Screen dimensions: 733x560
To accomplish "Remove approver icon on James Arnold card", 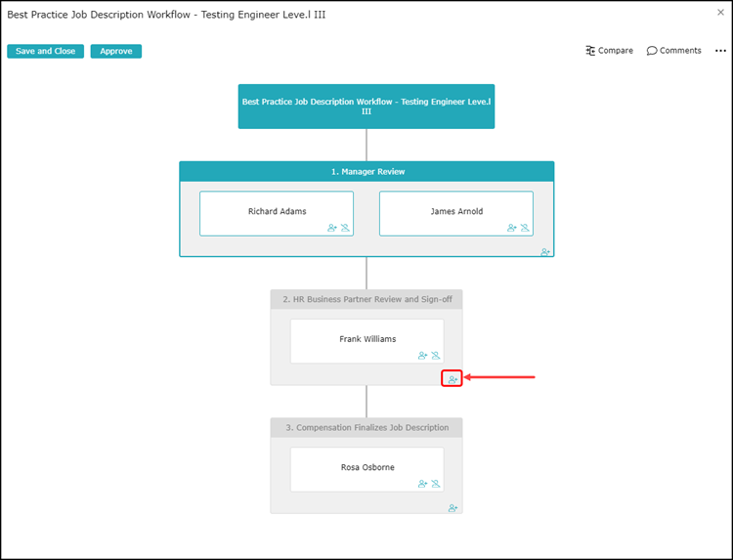I will point(525,228).
